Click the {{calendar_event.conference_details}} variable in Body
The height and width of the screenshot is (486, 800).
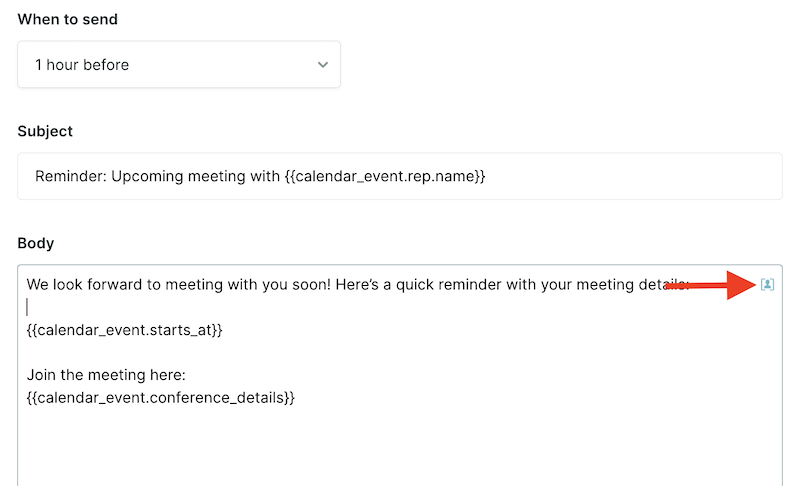pos(161,397)
